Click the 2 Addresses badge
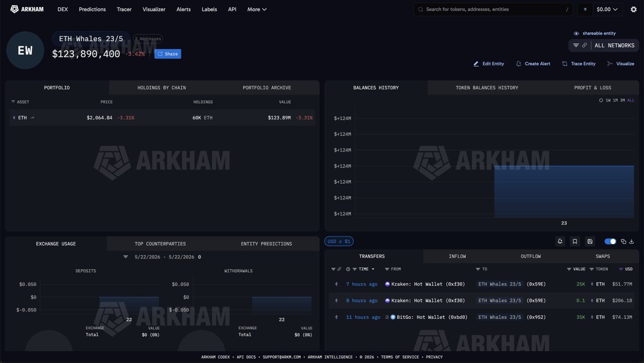Image resolution: width=644 pixels, height=363 pixels. click(148, 39)
